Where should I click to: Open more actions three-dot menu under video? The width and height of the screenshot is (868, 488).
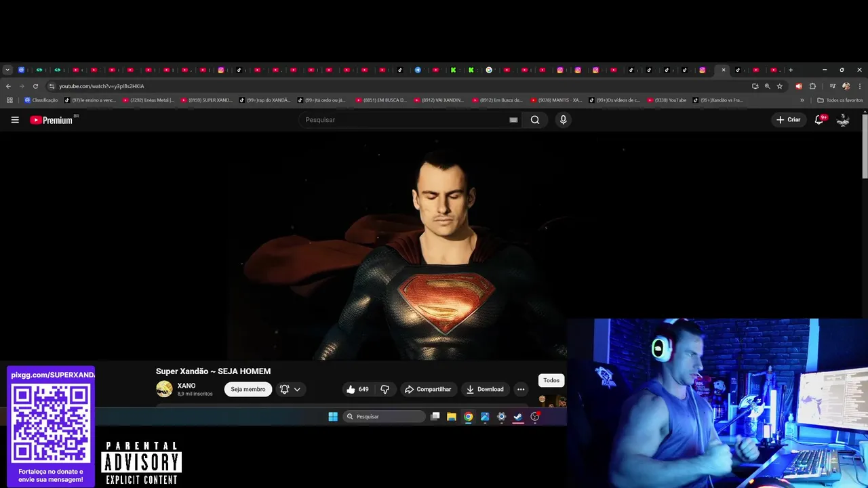[x=521, y=389]
